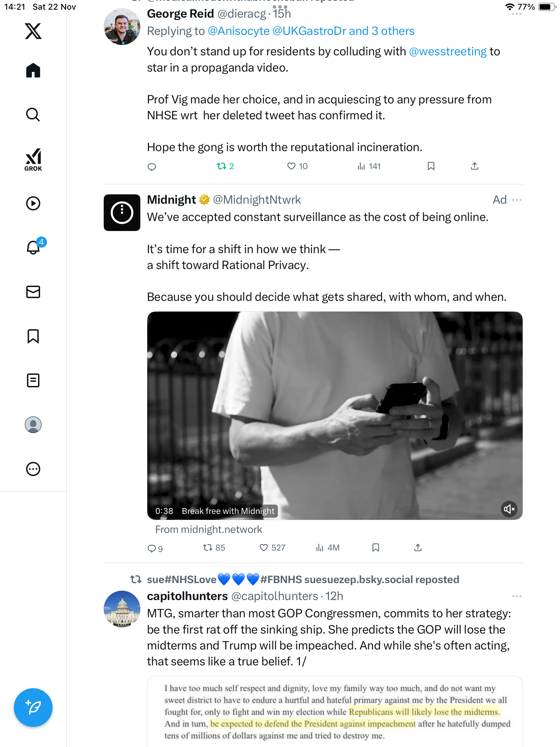560x747 pixels.
Task: Open Bookmarks from the sidebar
Action: (33, 336)
